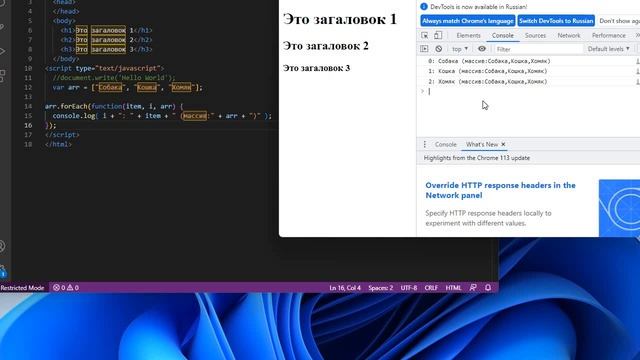Click the commented document.write code line
Viewport: 640px width, 360px height.
[x=113, y=78]
